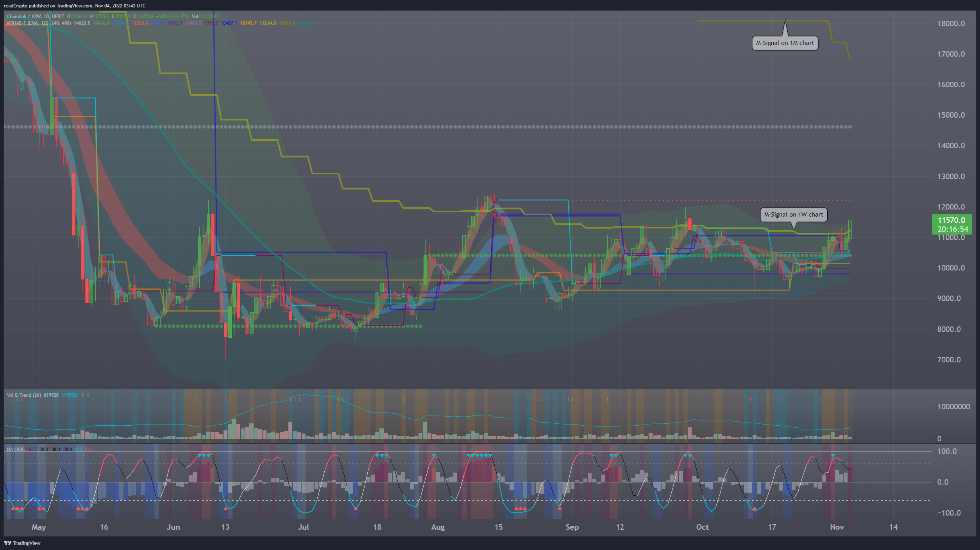Click the TradingView logo at bottom left
Screen dimensions: 980x550
22,543
